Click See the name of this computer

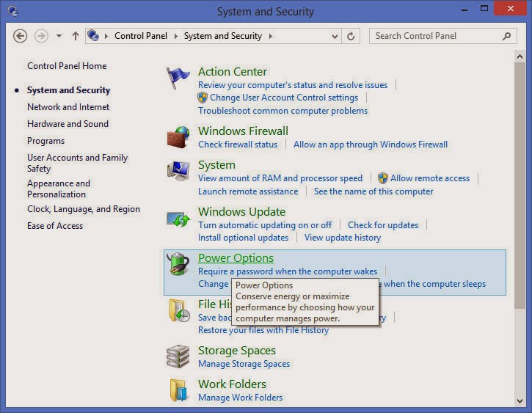[374, 191]
